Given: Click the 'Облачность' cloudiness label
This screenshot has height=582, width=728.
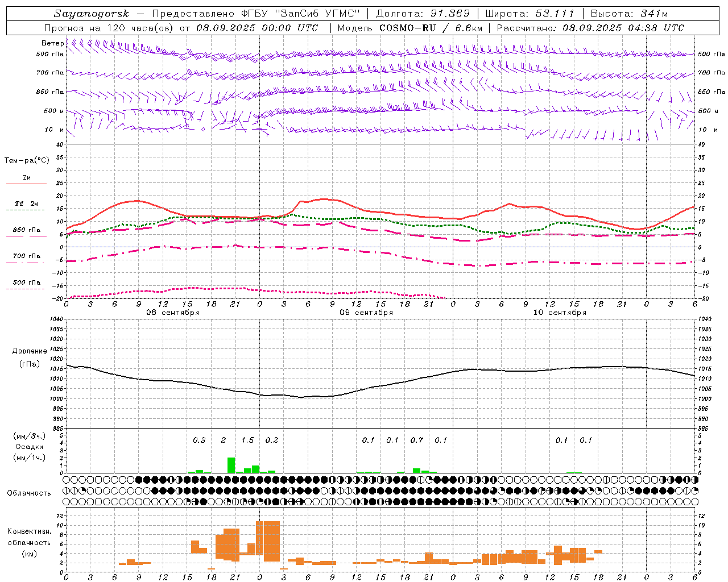Looking at the screenshot, I should click(29, 493).
